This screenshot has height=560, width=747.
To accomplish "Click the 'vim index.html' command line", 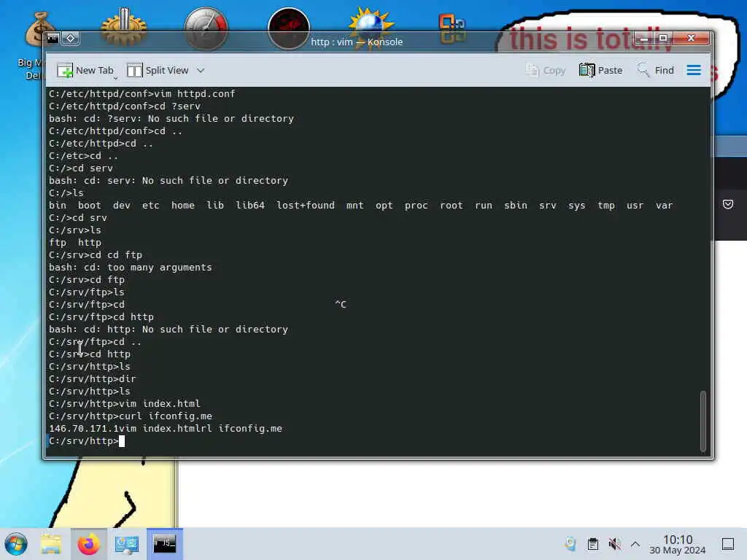I will pos(124,404).
